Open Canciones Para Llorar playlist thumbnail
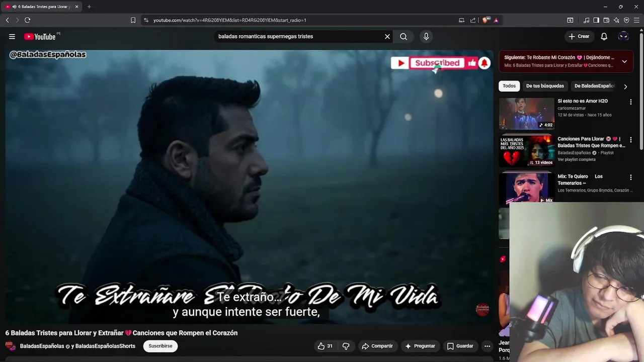The width and height of the screenshot is (644, 362). point(527,151)
